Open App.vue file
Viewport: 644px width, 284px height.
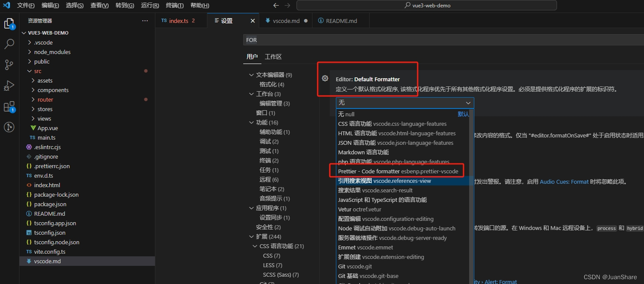pyautogui.click(x=48, y=128)
